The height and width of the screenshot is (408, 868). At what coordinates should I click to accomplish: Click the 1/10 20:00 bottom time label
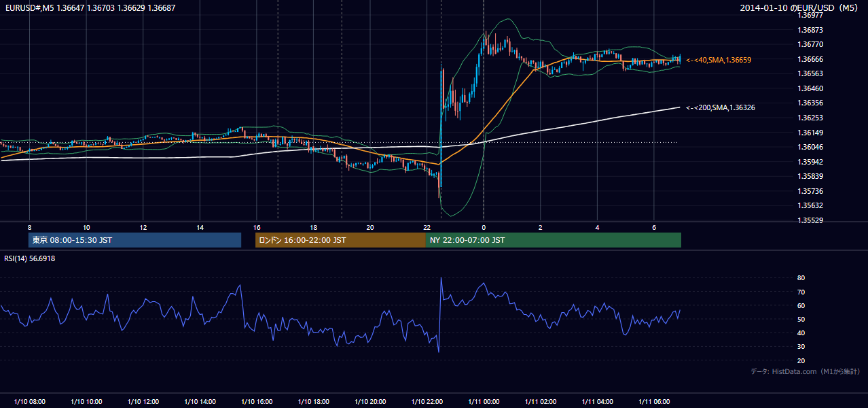pos(370,401)
